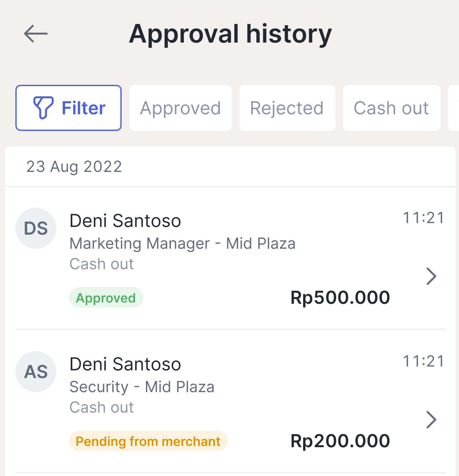This screenshot has width=459, height=476.
Task: Toggle the Approved filter chip
Action: [181, 108]
